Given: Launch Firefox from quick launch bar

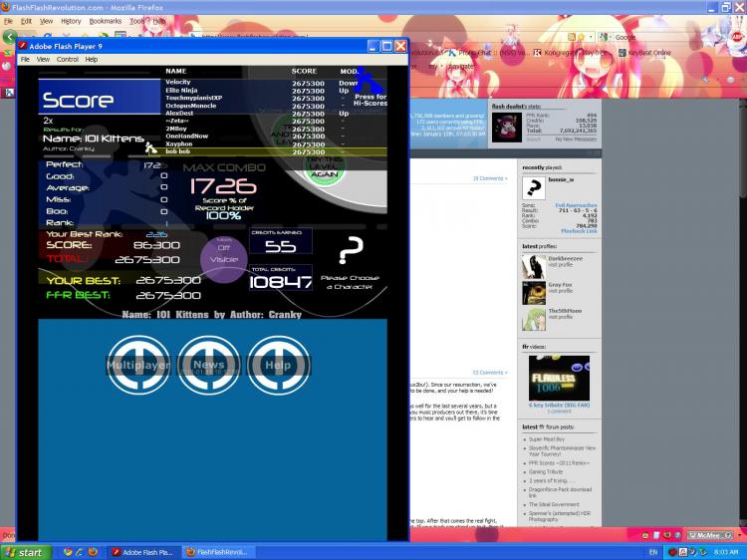Looking at the screenshot, I should pyautogui.click(x=93, y=552).
